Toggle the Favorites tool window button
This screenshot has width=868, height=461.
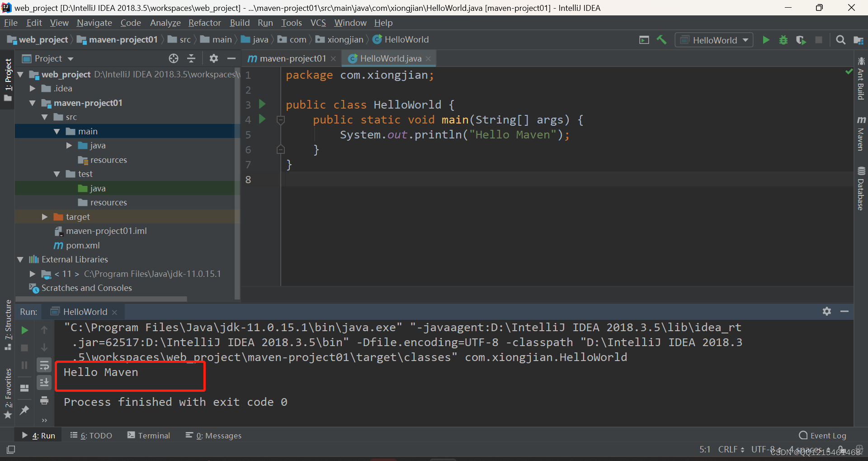tap(8, 394)
